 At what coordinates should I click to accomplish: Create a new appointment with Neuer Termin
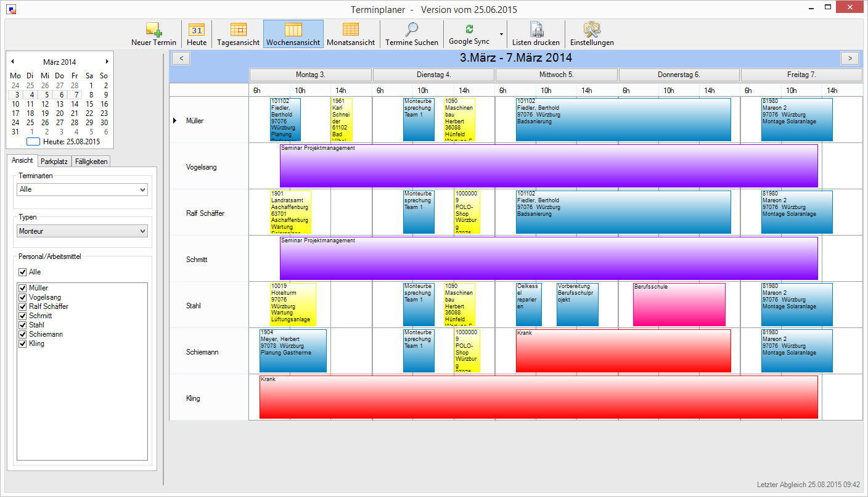154,34
